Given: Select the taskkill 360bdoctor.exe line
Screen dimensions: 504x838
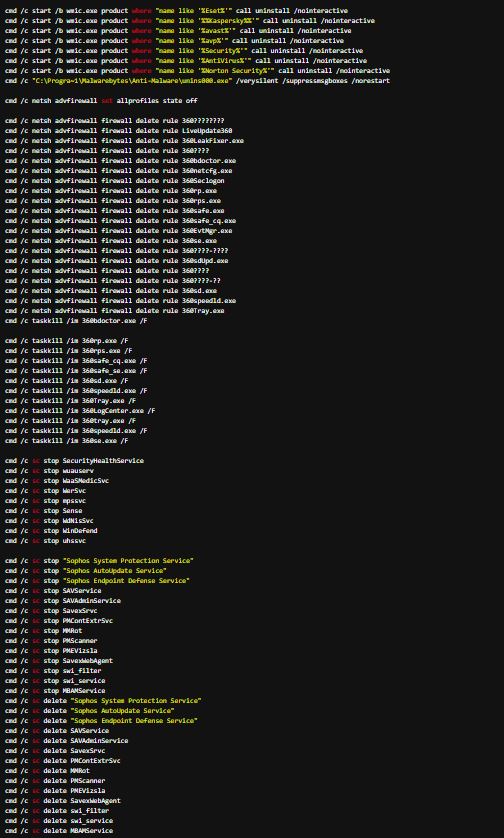Looking at the screenshot, I should [x=76, y=321].
